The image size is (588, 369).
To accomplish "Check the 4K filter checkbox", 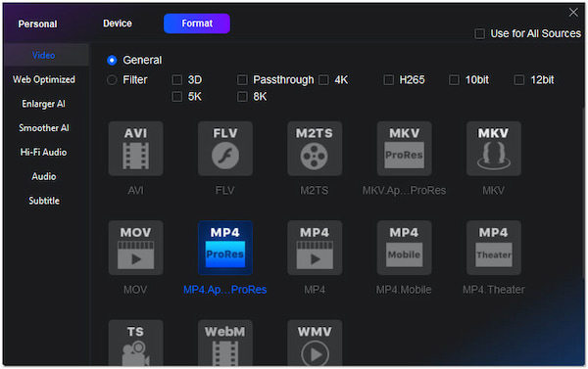I will (x=323, y=80).
